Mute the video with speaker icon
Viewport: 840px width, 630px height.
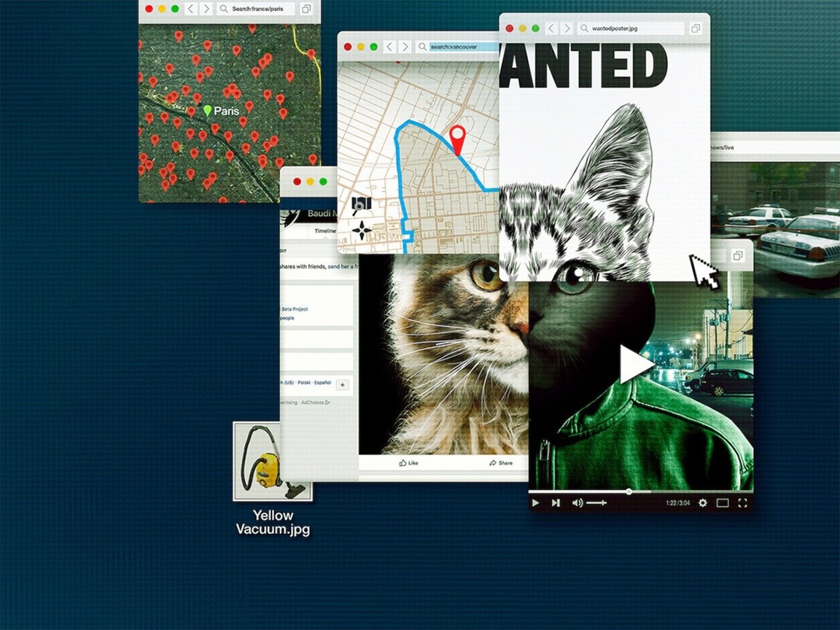click(577, 503)
